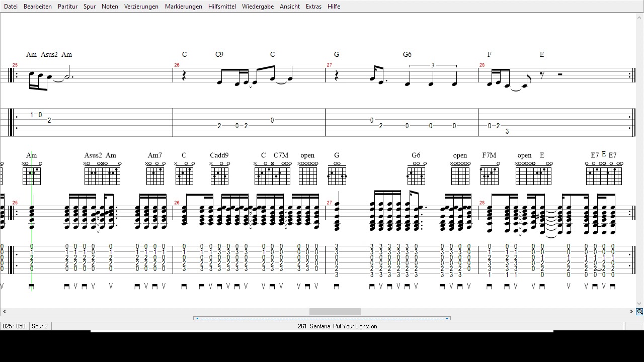Click the right handle of the dotted range slider

pyautogui.click(x=447, y=318)
